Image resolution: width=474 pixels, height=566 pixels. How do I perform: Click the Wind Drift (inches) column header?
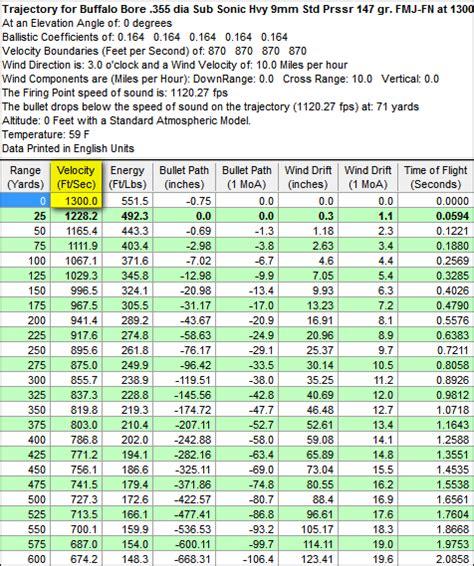point(308,177)
